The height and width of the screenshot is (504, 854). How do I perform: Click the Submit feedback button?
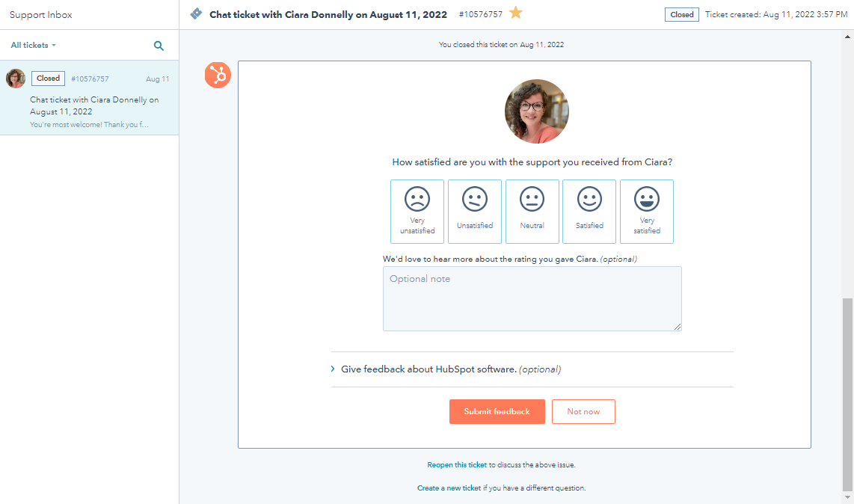point(497,411)
